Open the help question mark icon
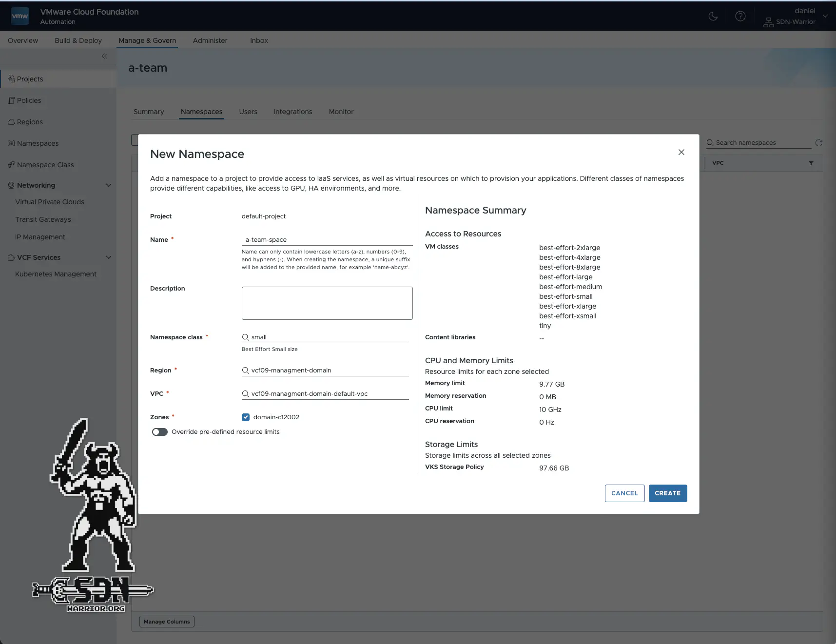Screen dimensions: 836x644 pos(740,16)
